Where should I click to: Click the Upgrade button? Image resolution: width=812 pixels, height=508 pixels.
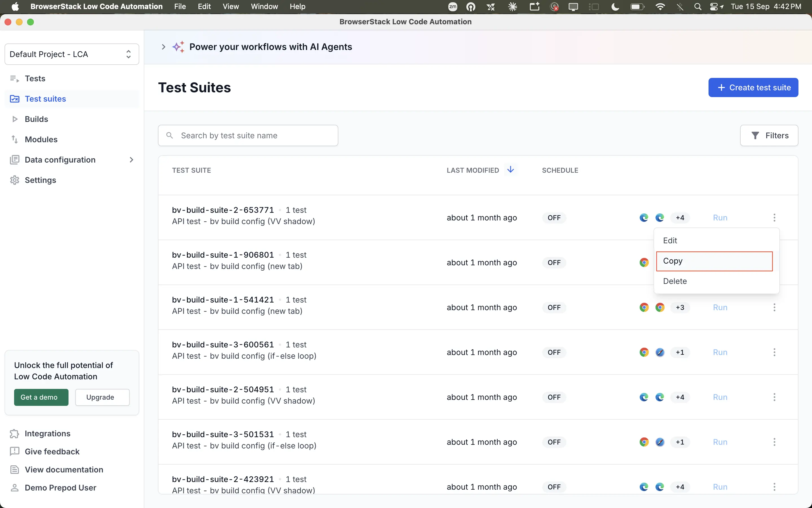pyautogui.click(x=102, y=397)
